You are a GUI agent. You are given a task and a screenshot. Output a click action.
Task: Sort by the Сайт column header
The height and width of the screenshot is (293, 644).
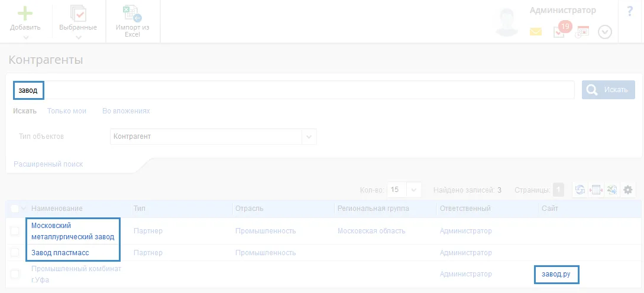click(549, 209)
